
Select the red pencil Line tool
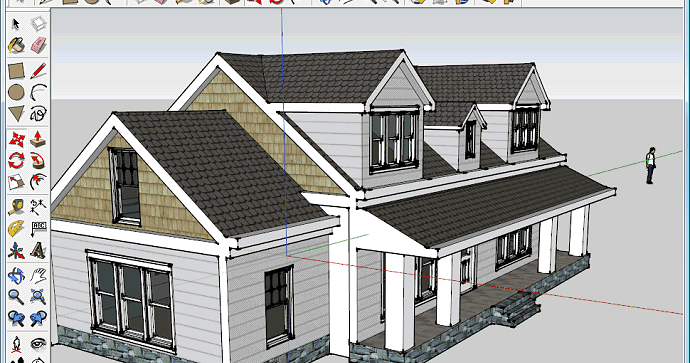[38, 71]
